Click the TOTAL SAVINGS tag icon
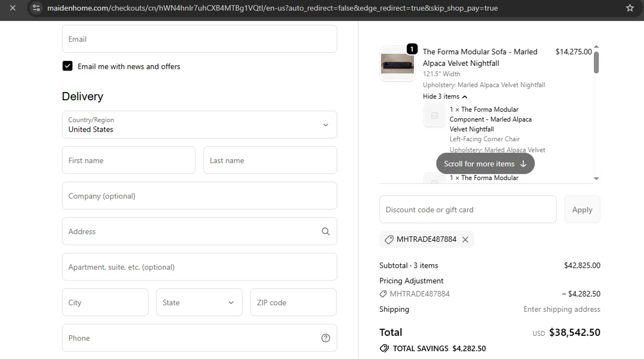 pyautogui.click(x=384, y=348)
